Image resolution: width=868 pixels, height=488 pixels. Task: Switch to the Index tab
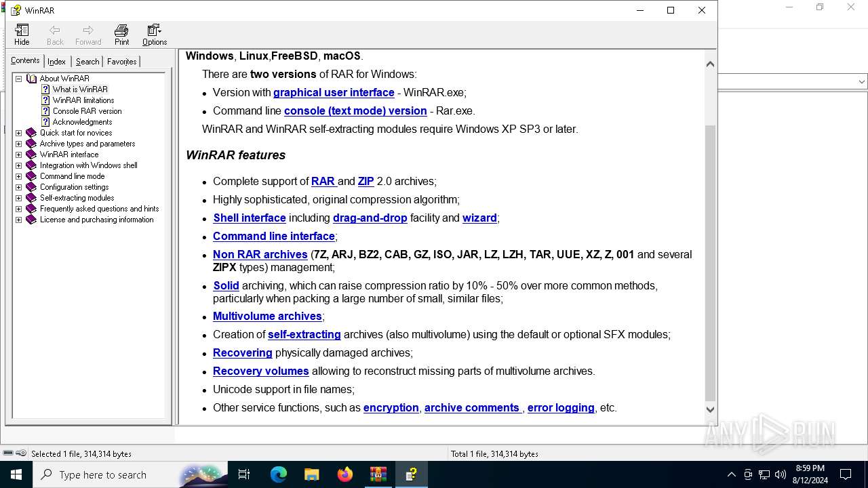pyautogui.click(x=56, y=62)
